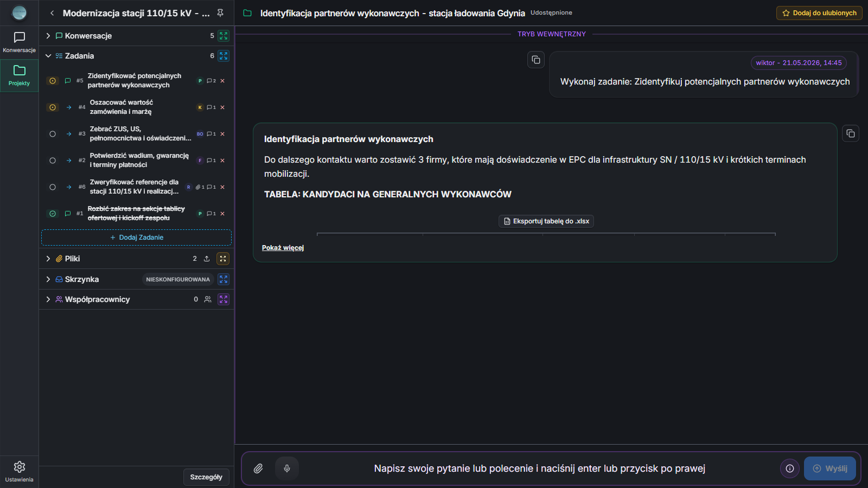Open comments count on task #5
Image resolution: width=868 pixels, height=488 pixels.
[x=212, y=81]
